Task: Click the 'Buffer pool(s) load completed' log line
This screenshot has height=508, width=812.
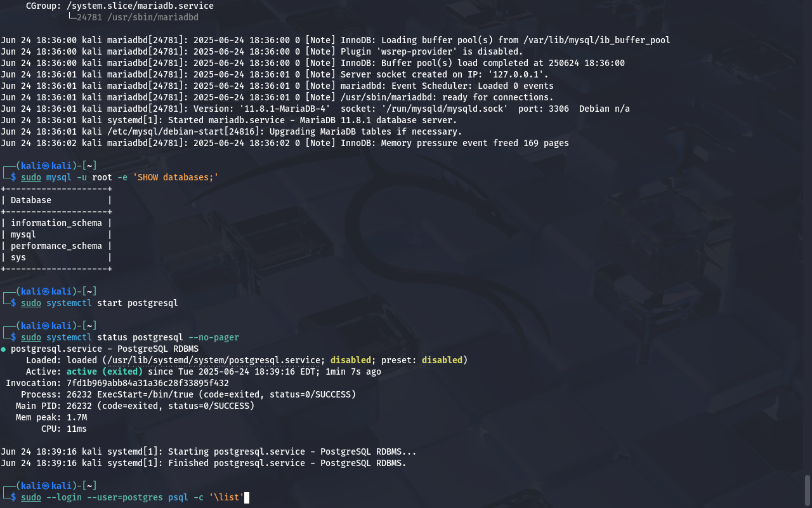Action: pyautogui.click(x=313, y=63)
